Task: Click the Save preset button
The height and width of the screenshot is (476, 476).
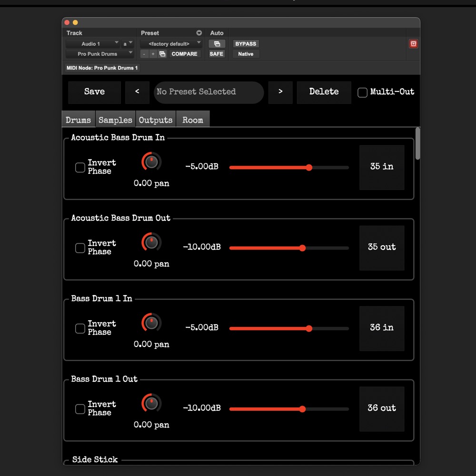Action: (x=94, y=92)
